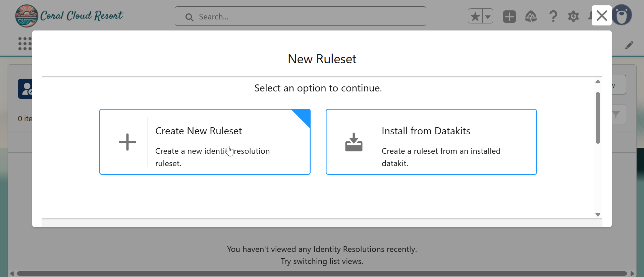Click the pencil edit navigation icon
The height and width of the screenshot is (277, 644).
coord(629,45)
